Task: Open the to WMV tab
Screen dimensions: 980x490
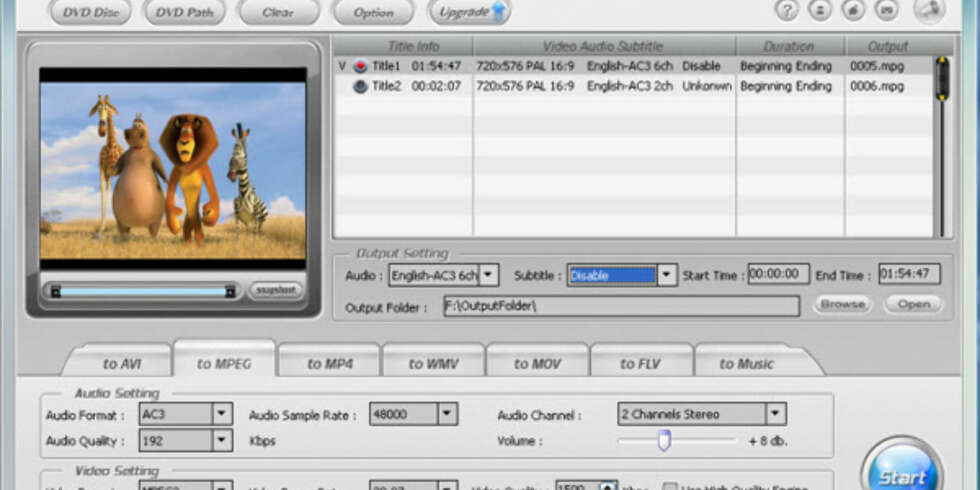Action: [433, 363]
